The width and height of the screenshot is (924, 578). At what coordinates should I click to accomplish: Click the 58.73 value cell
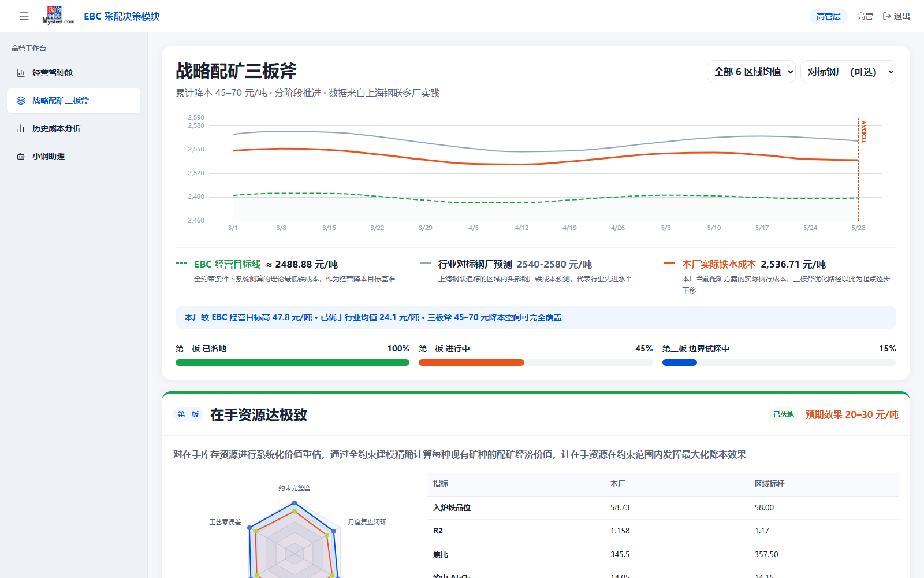[x=620, y=507]
